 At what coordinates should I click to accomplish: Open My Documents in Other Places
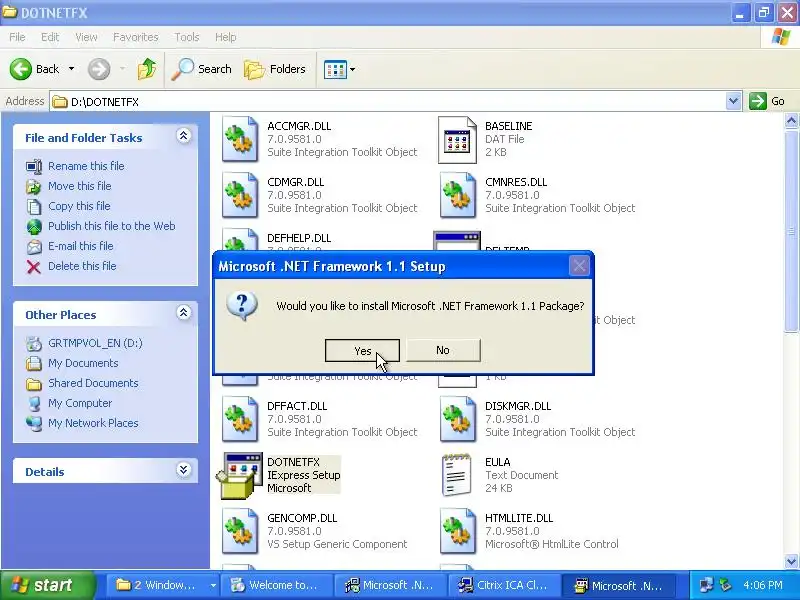83,363
